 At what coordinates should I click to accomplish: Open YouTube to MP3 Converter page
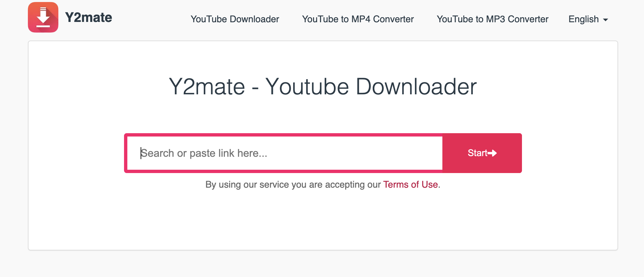492,19
